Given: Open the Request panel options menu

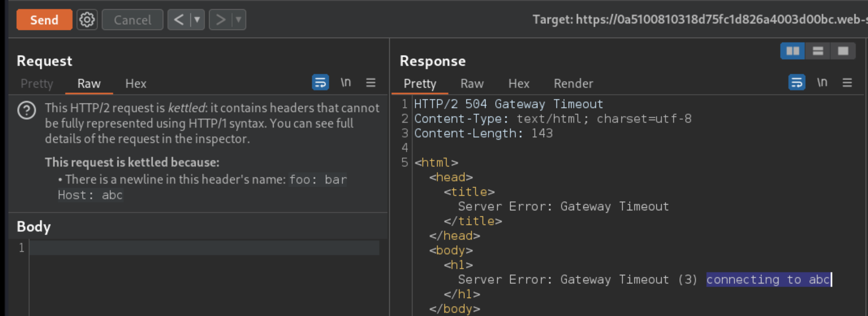Looking at the screenshot, I should coord(371,82).
